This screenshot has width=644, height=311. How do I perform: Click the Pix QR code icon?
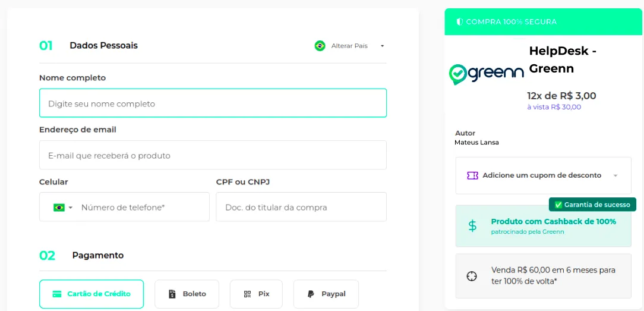(x=247, y=294)
